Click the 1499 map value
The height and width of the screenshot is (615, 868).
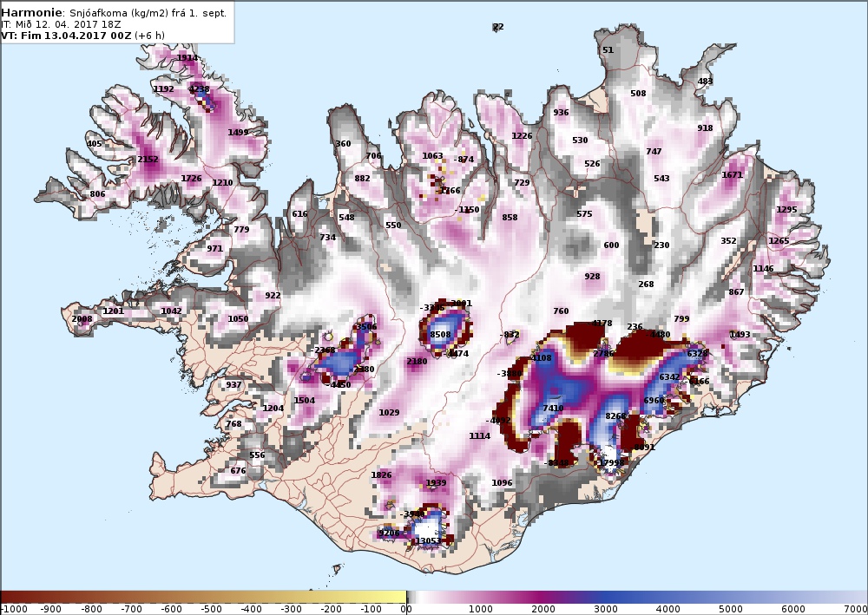click(x=238, y=132)
